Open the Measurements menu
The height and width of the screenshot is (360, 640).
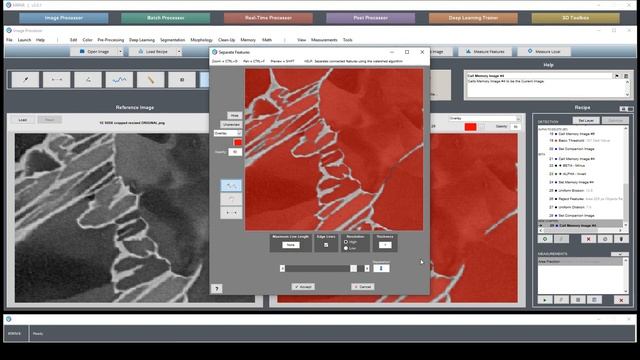tap(324, 40)
